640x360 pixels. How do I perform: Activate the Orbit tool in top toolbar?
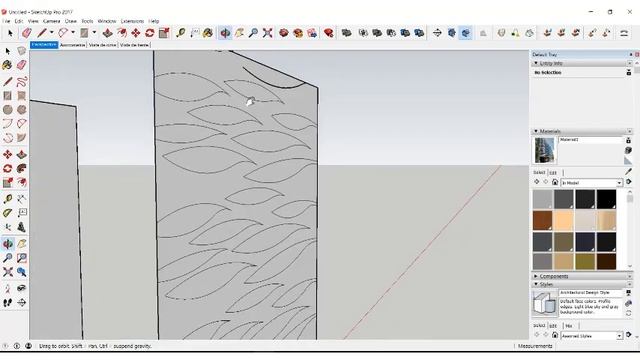(x=225, y=33)
